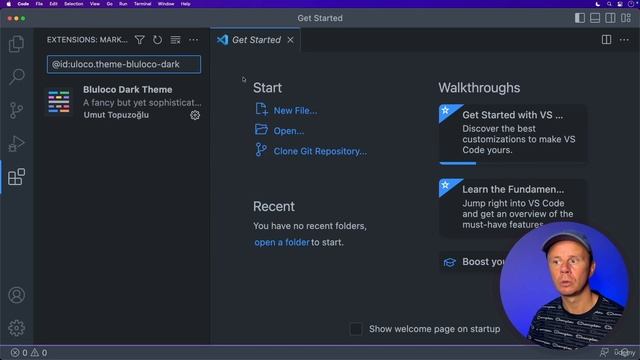The image size is (640, 360).
Task: Open editor more actions menu
Action: click(624, 40)
